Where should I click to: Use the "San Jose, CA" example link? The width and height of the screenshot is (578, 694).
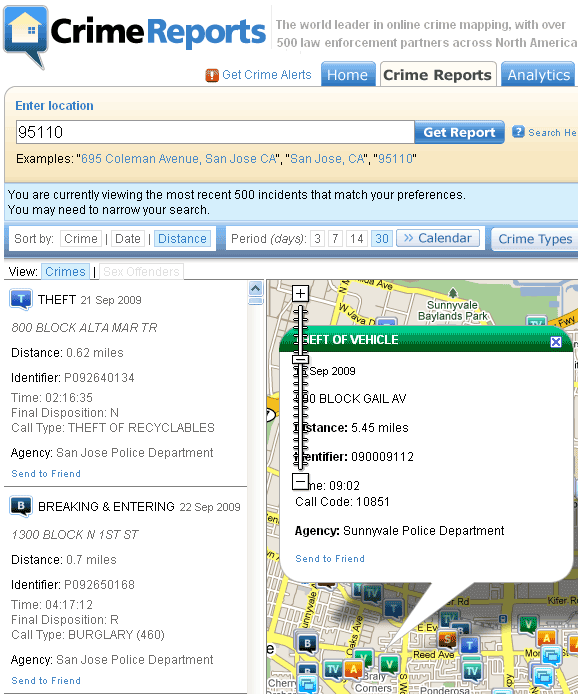click(328, 158)
